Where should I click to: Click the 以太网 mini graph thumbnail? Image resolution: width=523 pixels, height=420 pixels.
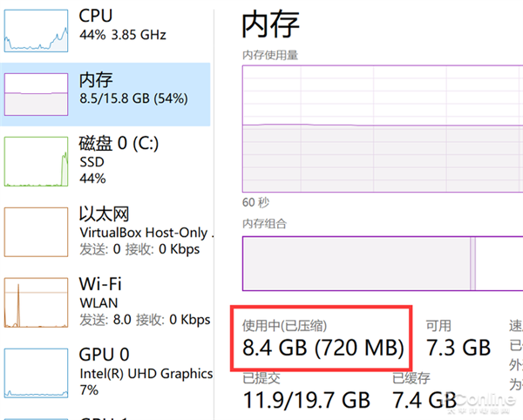click(37, 231)
